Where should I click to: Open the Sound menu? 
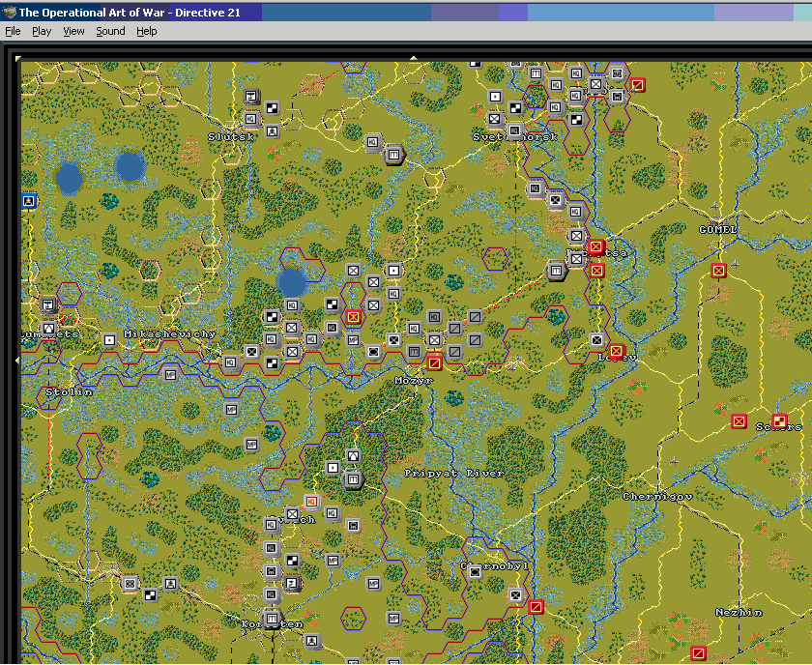110,31
